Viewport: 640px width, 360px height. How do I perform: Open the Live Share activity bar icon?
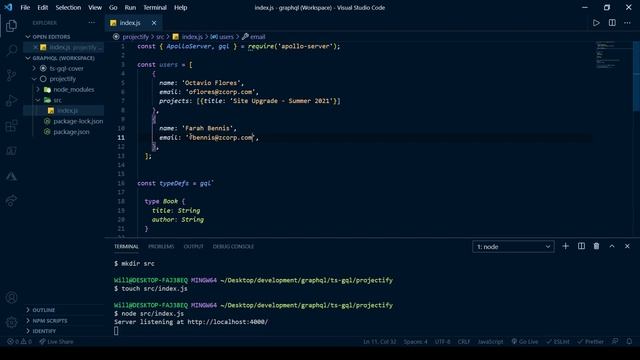coord(11,200)
